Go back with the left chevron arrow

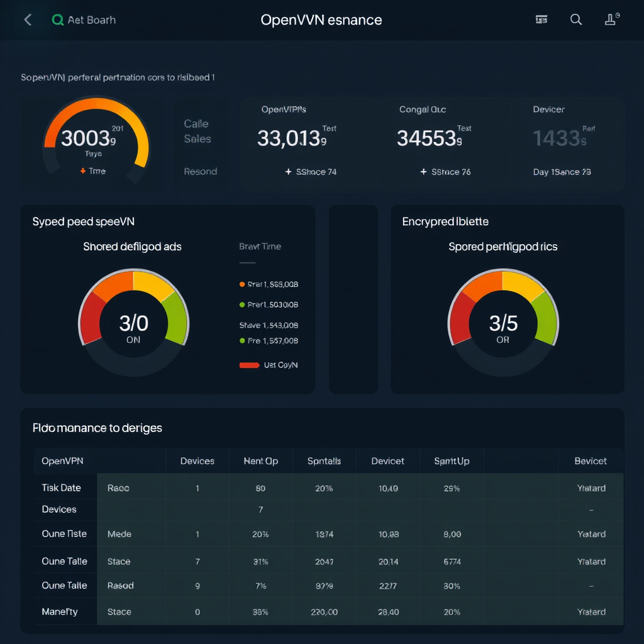coord(28,19)
